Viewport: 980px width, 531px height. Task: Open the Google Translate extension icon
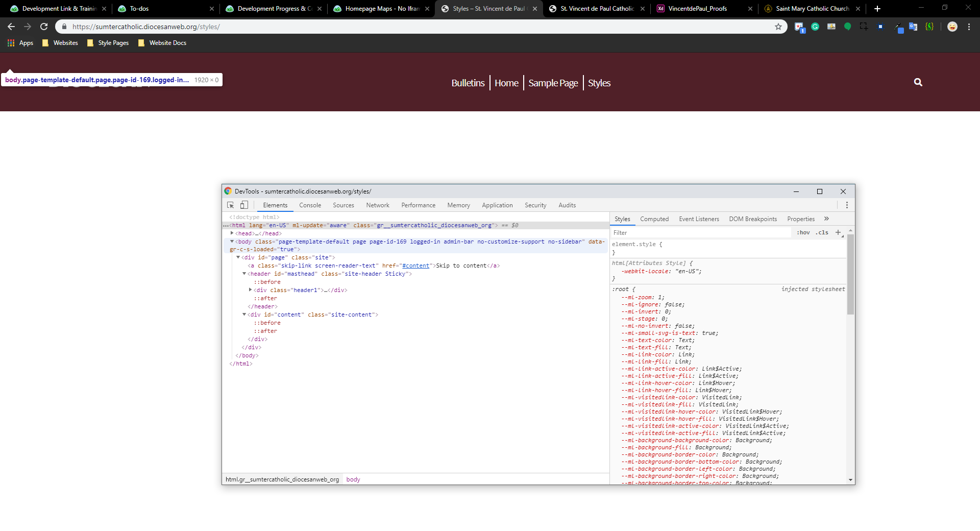point(913,27)
